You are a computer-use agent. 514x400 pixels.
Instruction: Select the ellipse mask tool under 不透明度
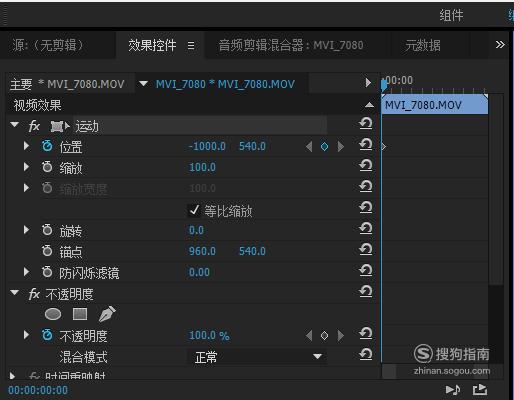53,314
